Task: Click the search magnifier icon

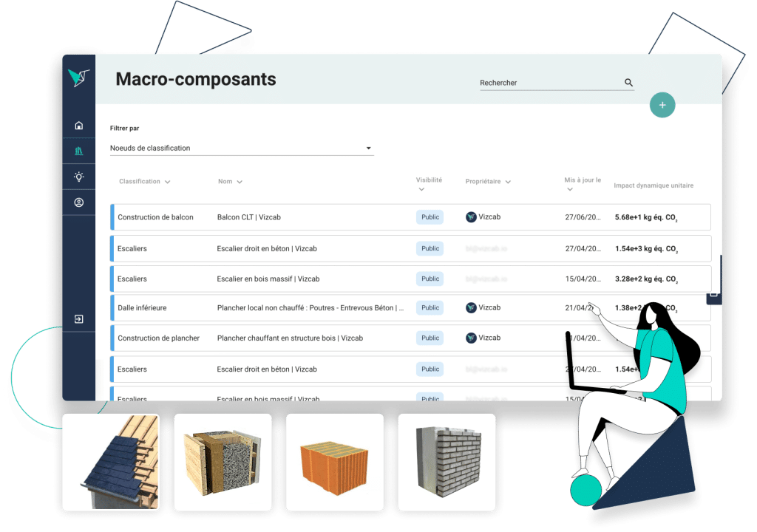Action: tap(628, 83)
